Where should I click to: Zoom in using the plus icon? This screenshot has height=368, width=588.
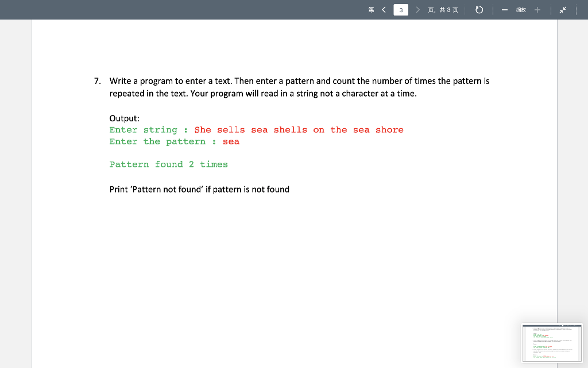pos(536,9)
